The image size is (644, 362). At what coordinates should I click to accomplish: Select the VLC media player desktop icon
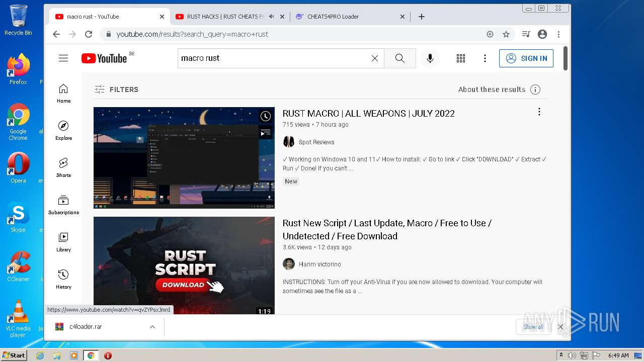point(18,318)
